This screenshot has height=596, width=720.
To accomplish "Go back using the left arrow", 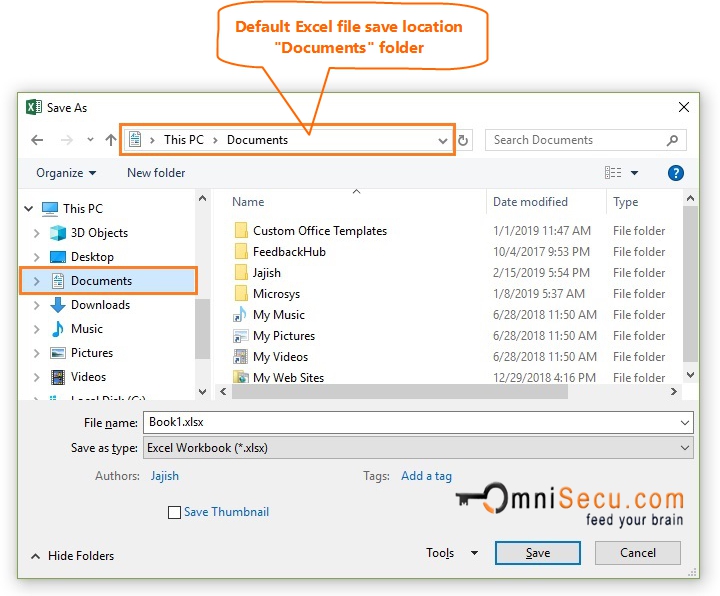I will [x=37, y=140].
